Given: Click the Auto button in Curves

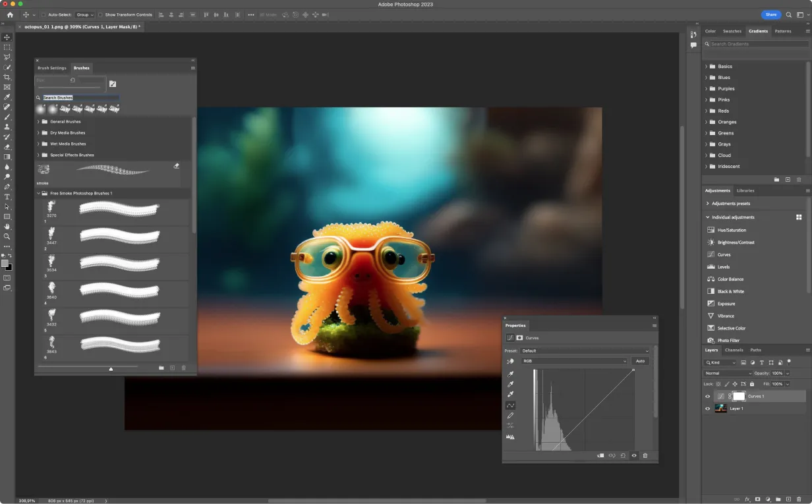Looking at the screenshot, I should pos(639,361).
